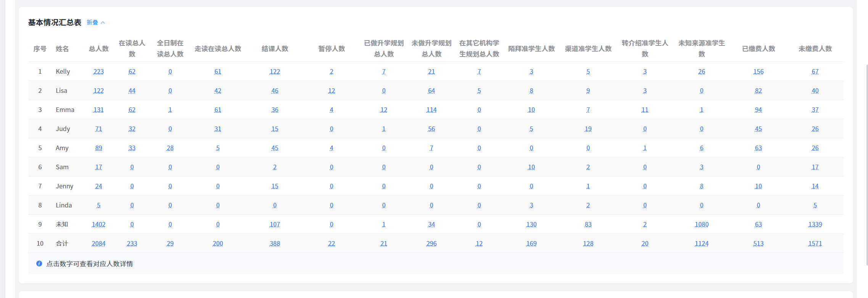Open Emma's 未做升学规划 value 114
The height and width of the screenshot is (298, 868).
point(432,110)
